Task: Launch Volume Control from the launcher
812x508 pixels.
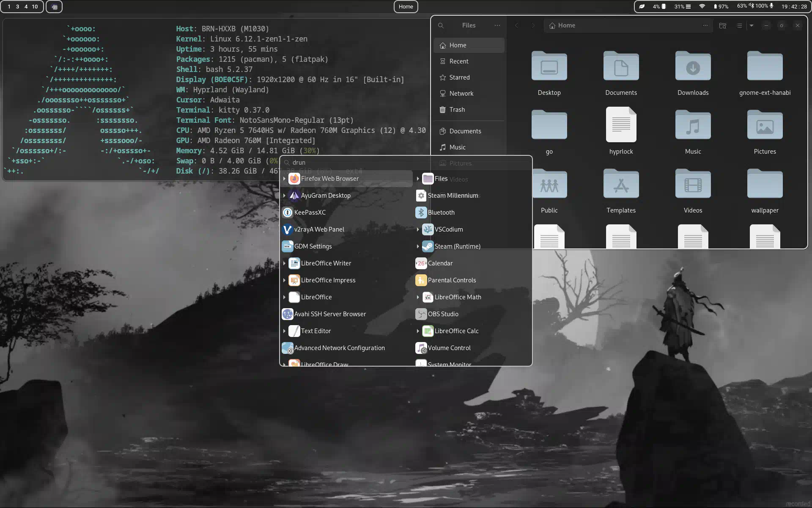Action: click(449, 348)
